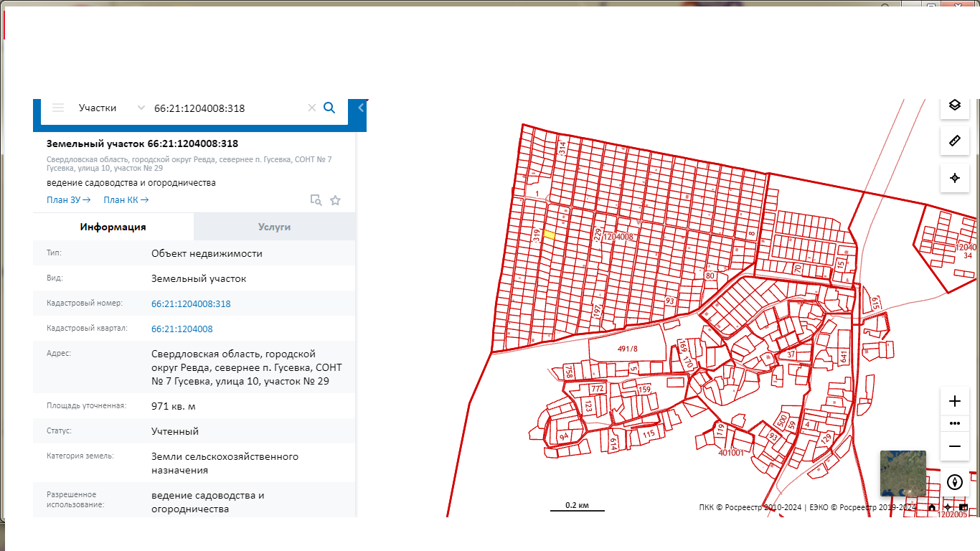Open the map layers panel
This screenshot has height=551, width=980.
[x=954, y=105]
